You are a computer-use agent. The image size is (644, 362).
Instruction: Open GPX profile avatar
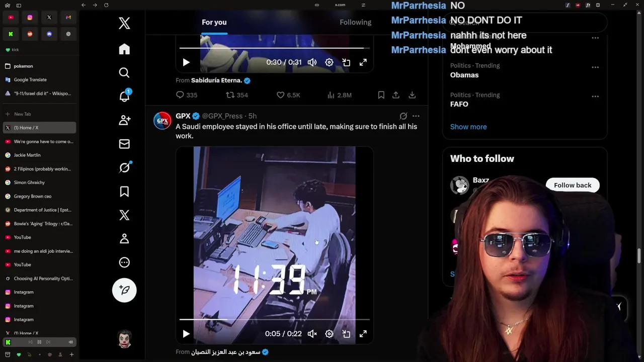coord(163,121)
